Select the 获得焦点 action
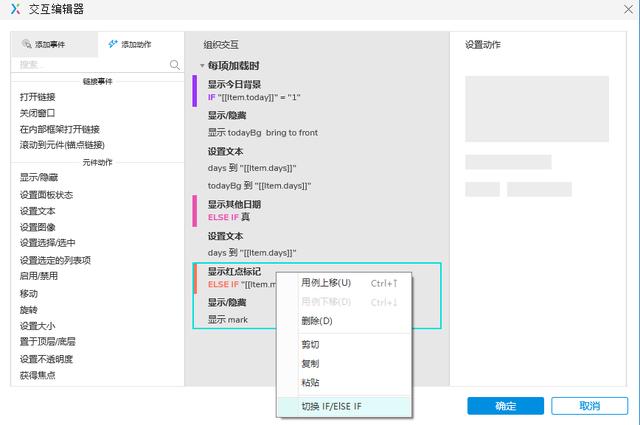Viewport: 640px width, 425px height. click(37, 375)
